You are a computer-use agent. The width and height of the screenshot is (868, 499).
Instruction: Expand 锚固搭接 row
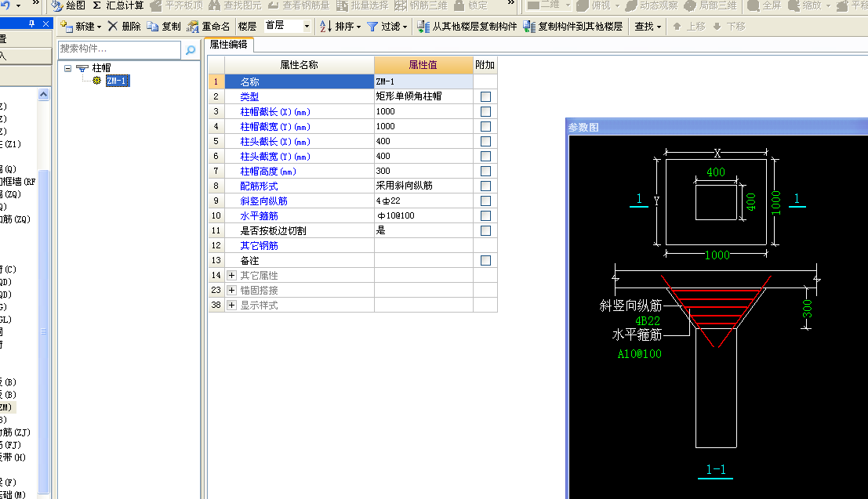pyautogui.click(x=231, y=290)
